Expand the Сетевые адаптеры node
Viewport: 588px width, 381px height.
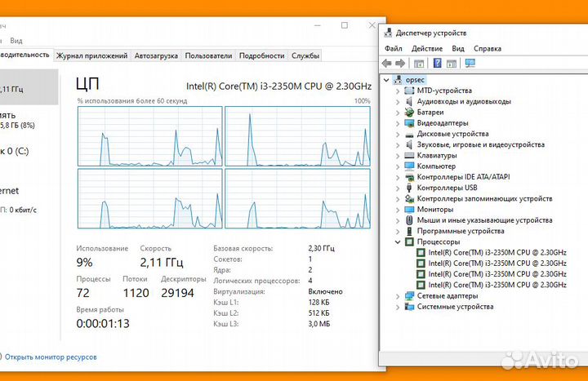click(x=398, y=296)
